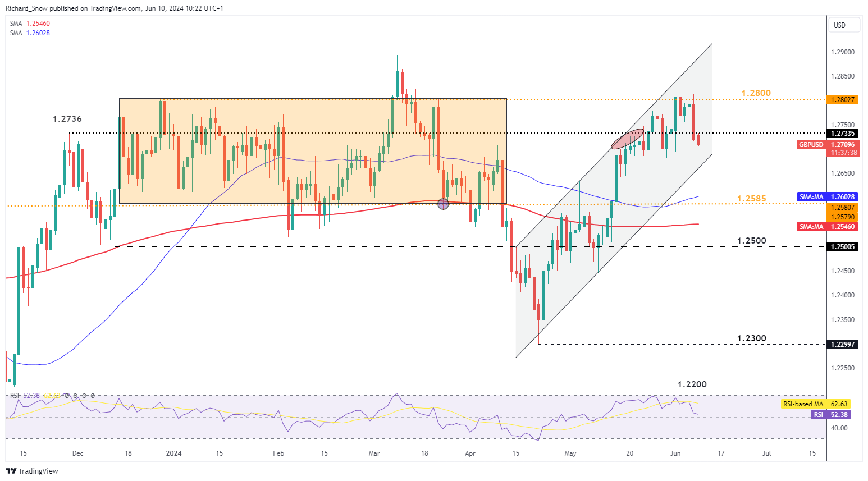Image resolution: width=868 pixels, height=481 pixels.
Task: Click the 1.28500 price axis label
Action: click(843, 76)
